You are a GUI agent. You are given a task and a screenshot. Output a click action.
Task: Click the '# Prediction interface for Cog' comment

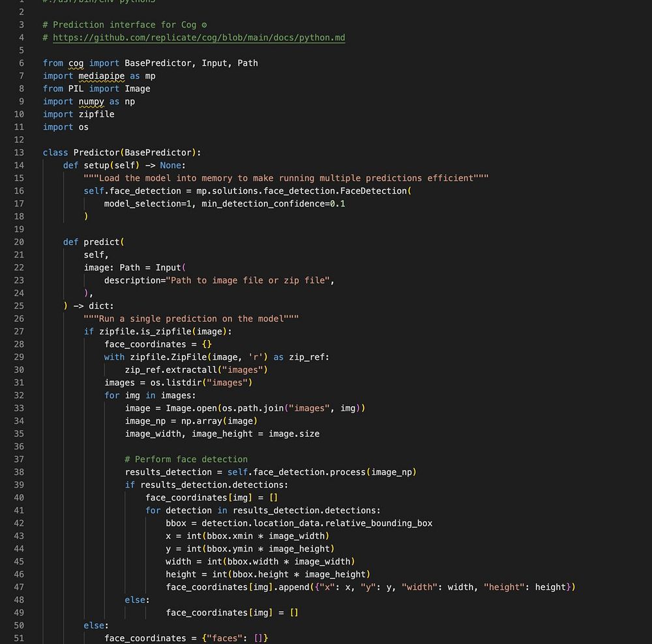[x=125, y=25]
